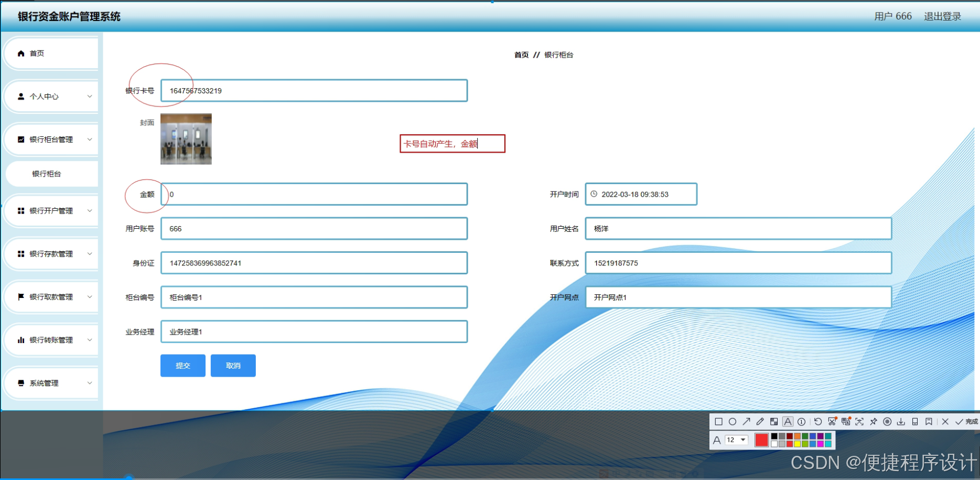980x480 pixels.
Task: Click the bookmark collect icon
Action: [929, 422]
